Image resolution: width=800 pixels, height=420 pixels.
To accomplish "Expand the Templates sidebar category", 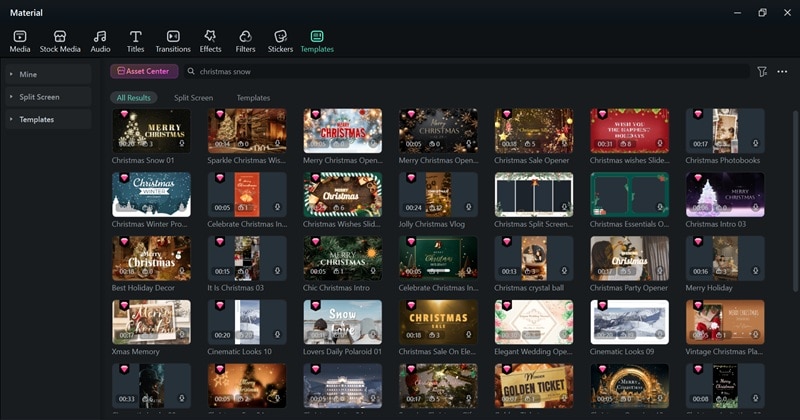I will [x=48, y=119].
